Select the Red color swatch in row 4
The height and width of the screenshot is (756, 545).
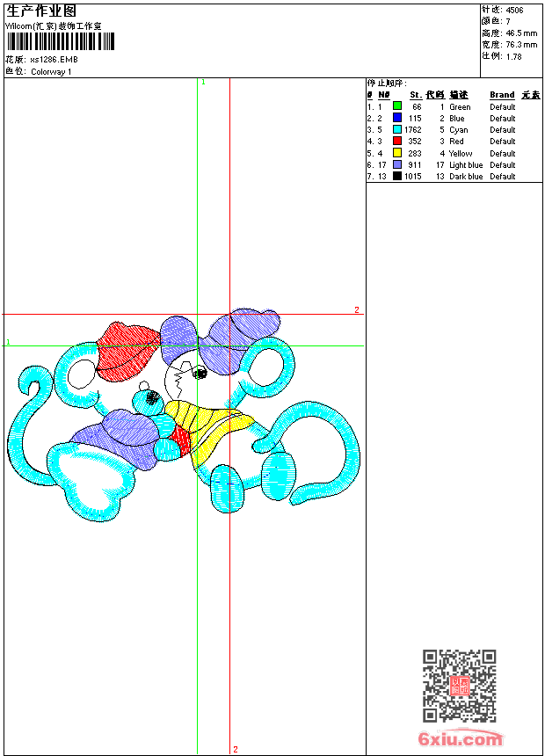click(x=397, y=141)
